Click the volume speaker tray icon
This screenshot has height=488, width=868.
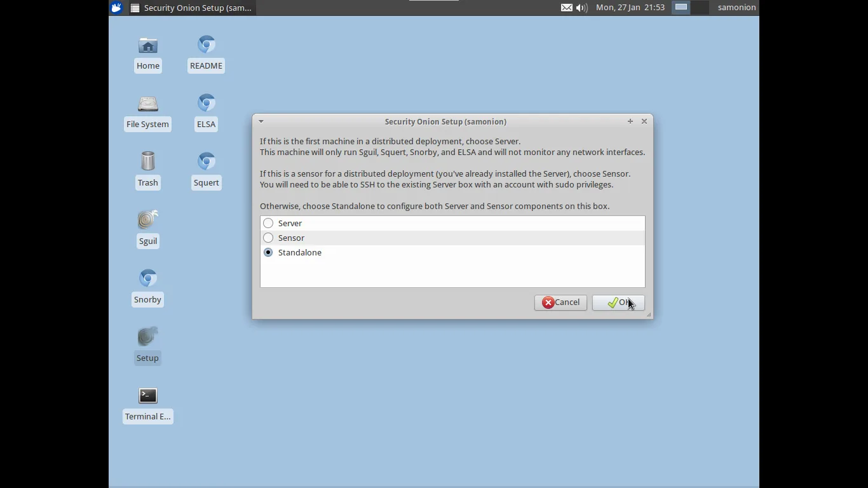coord(581,8)
